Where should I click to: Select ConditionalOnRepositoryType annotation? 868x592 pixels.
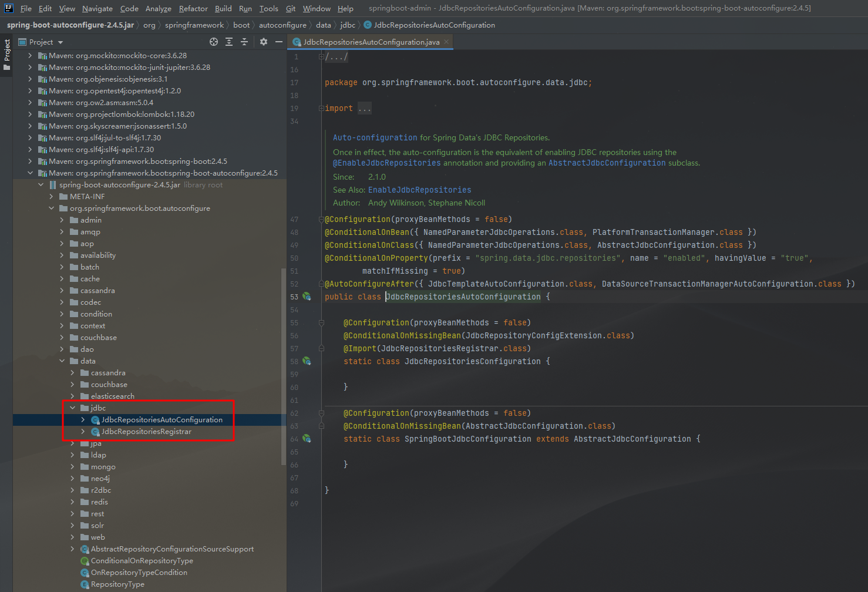[142, 561]
